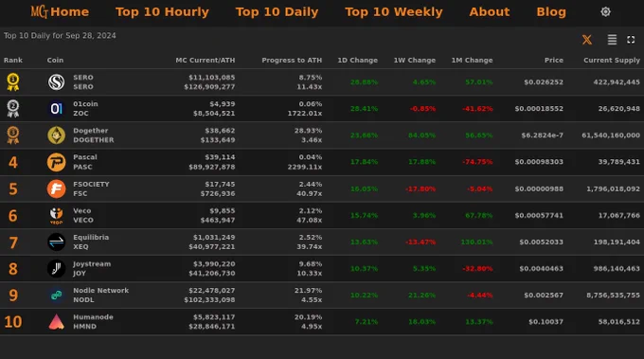Open the SERO coin name link

[83, 82]
